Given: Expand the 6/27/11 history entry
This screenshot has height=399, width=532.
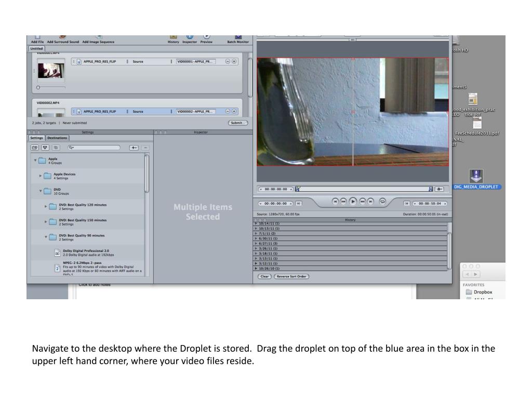Looking at the screenshot, I should coord(256,243).
